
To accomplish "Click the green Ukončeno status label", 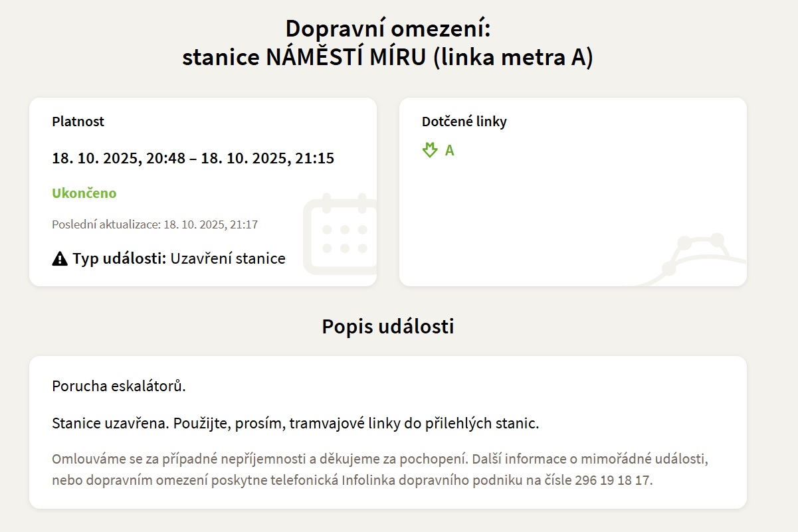I will pos(84,193).
